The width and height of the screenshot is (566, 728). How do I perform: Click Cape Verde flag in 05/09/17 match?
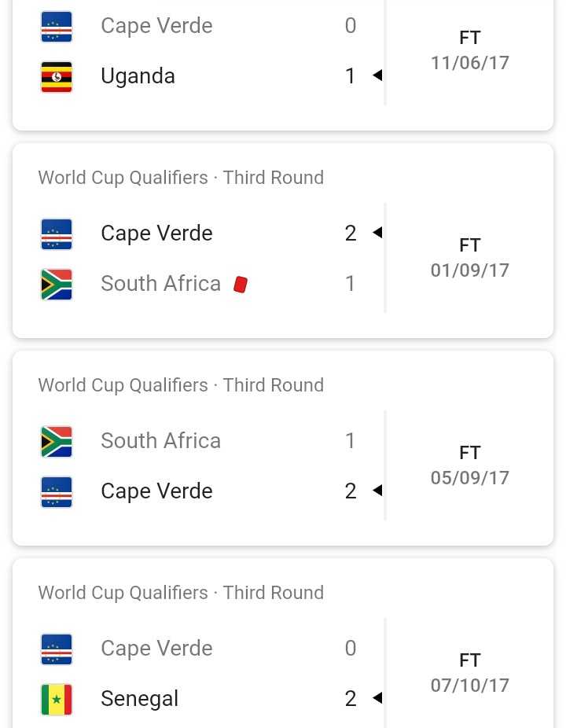click(57, 492)
